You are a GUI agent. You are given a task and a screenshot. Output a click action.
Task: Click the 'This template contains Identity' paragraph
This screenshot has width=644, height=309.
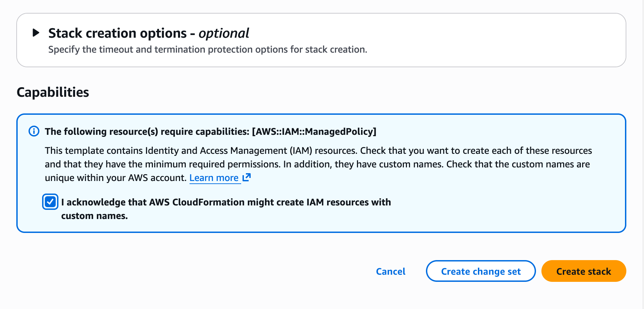[x=318, y=164]
